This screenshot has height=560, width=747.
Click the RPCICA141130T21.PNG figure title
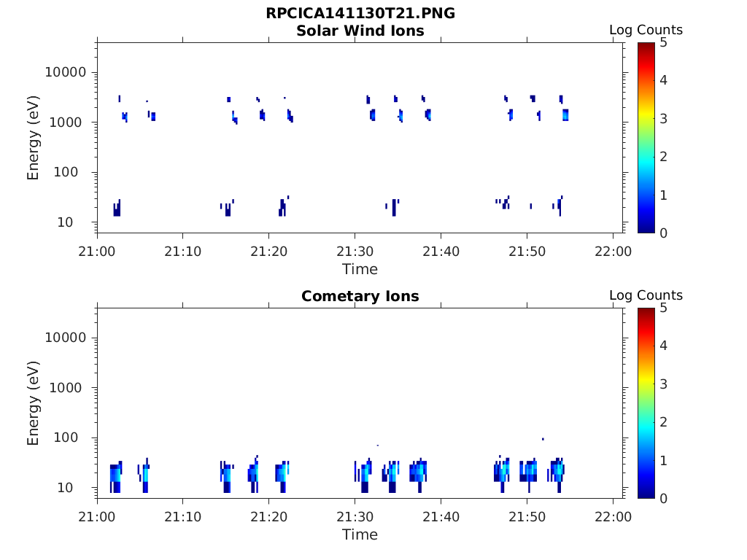tap(360, 13)
